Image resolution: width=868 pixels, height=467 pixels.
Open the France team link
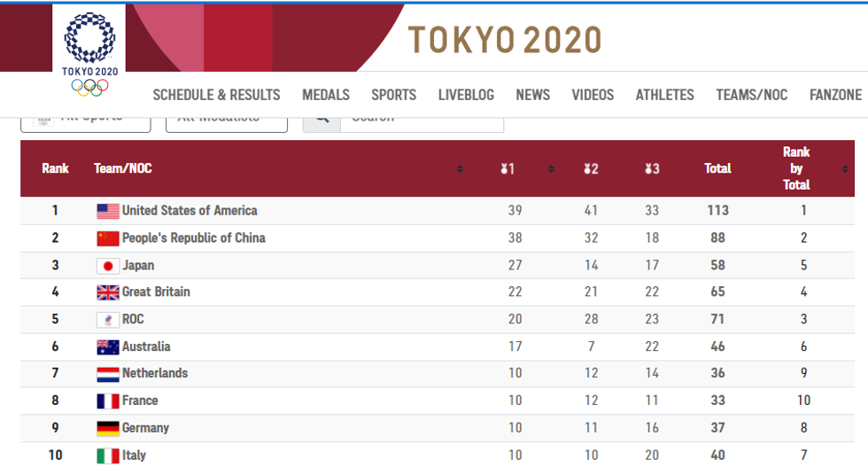140,401
